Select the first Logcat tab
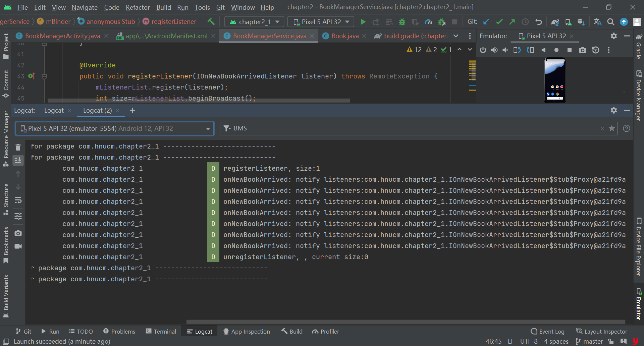The height and width of the screenshot is (346, 644). tap(54, 111)
